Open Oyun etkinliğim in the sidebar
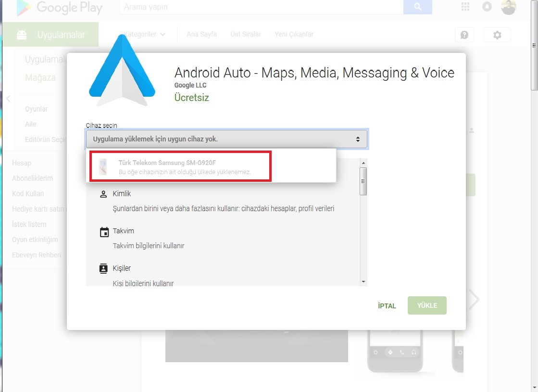Viewport: 538px width, 392px height. [35, 240]
